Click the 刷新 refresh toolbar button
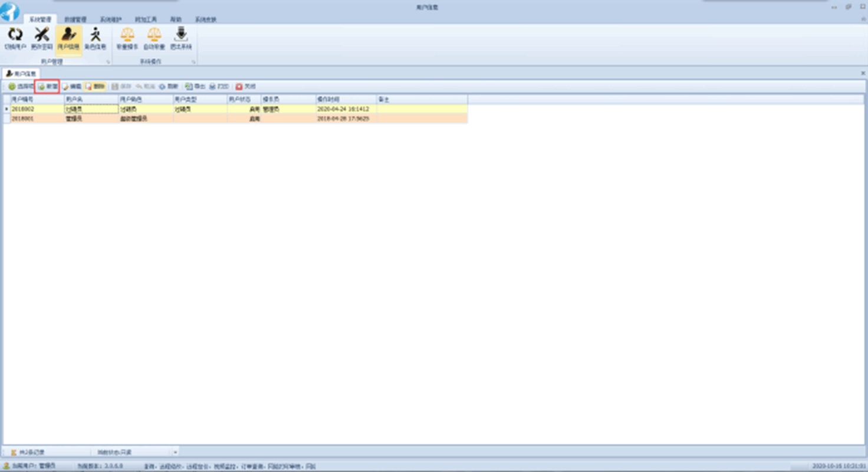Image resolution: width=868 pixels, height=472 pixels. pos(168,87)
